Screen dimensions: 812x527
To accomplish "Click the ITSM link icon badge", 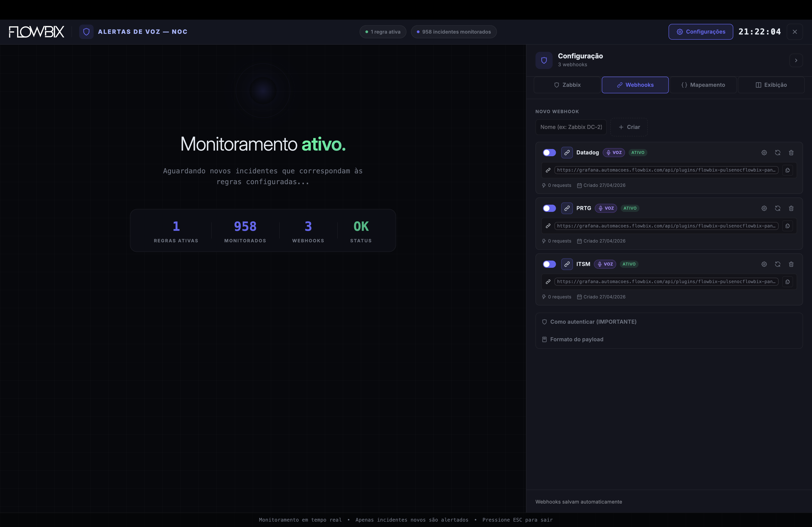I will (567, 264).
